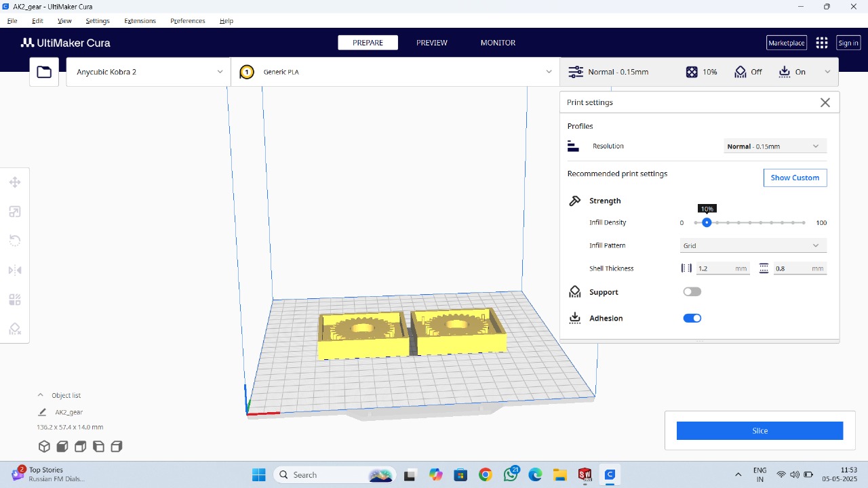This screenshot has width=868, height=488.
Task: Show hidden system tray icons
Action: tap(738, 475)
